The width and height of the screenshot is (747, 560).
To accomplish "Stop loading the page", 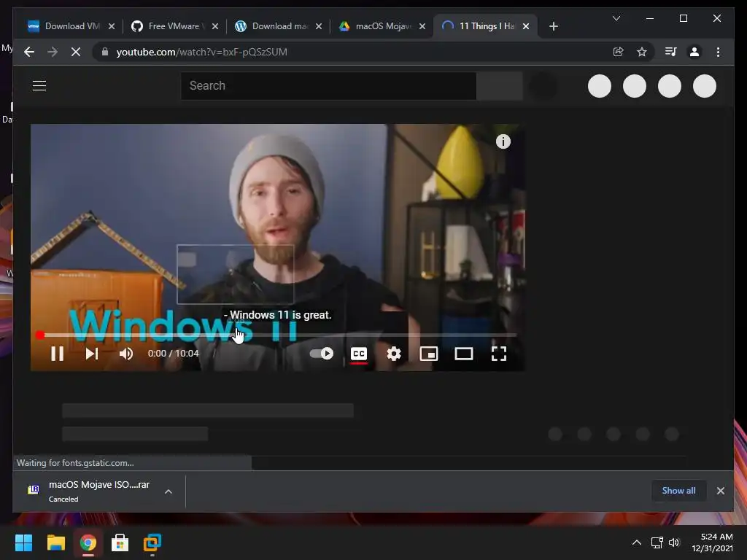I will click(x=76, y=52).
